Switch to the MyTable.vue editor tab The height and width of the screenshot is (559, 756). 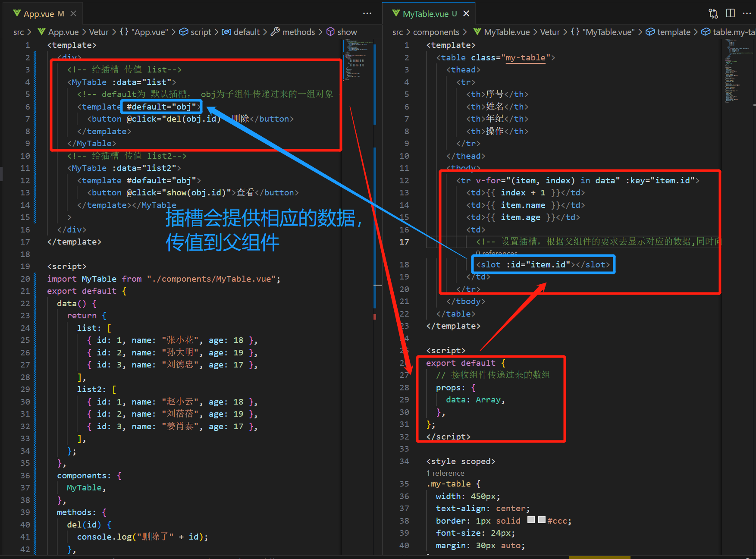pos(429,14)
